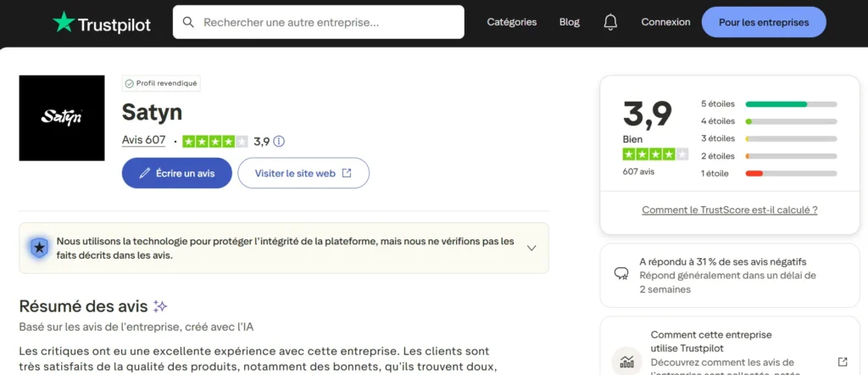
Task: Click the large 3,9 score
Action: (648, 114)
